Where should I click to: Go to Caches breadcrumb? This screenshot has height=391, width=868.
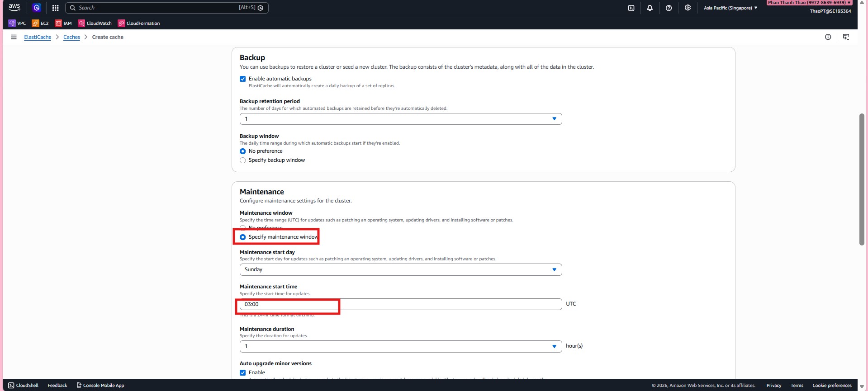pos(71,37)
